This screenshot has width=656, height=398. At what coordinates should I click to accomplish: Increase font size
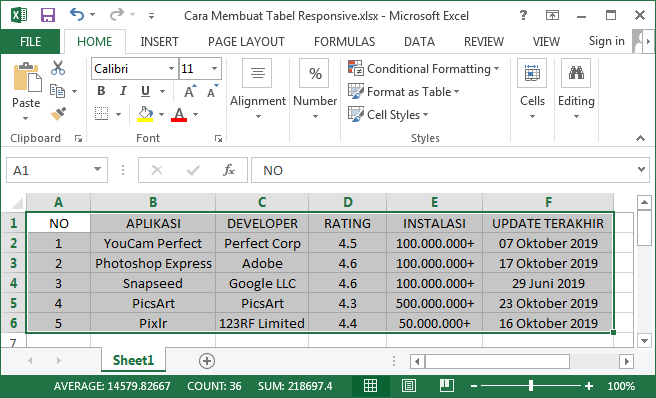(190, 91)
